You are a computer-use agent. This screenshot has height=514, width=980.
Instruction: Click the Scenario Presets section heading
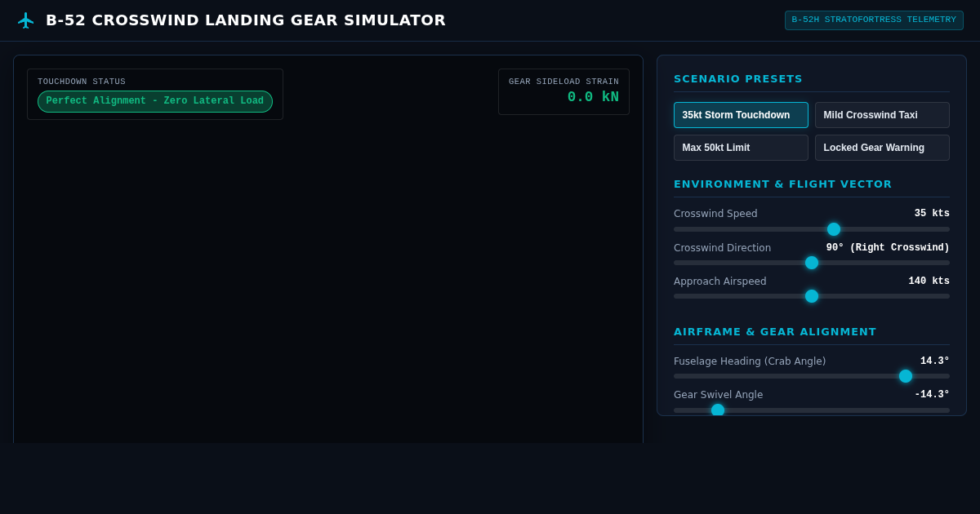click(738, 79)
